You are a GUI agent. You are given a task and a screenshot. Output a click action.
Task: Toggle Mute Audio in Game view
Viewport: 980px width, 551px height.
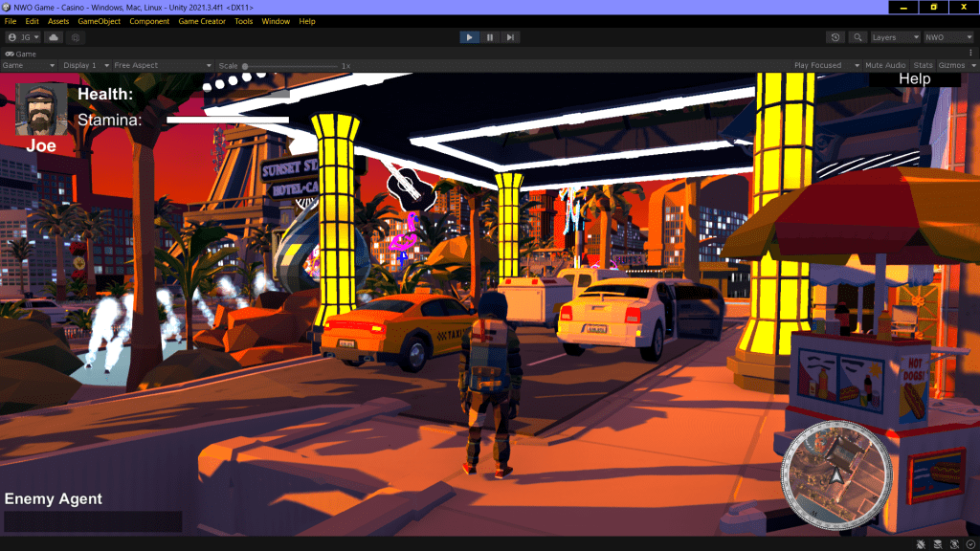click(885, 65)
